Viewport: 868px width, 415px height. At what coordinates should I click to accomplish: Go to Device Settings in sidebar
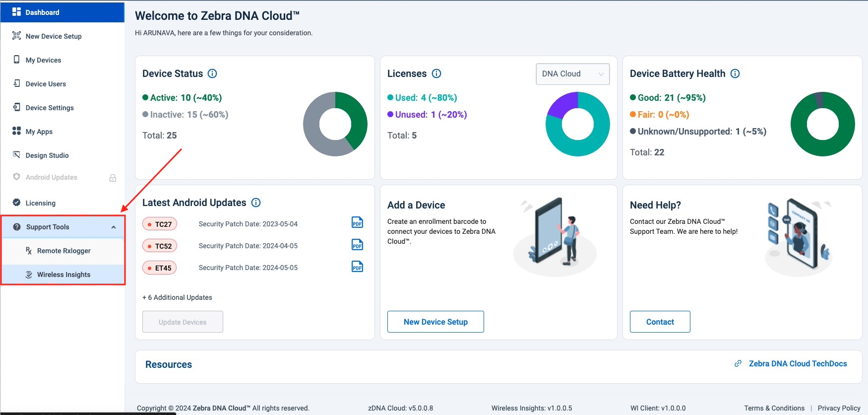point(50,108)
